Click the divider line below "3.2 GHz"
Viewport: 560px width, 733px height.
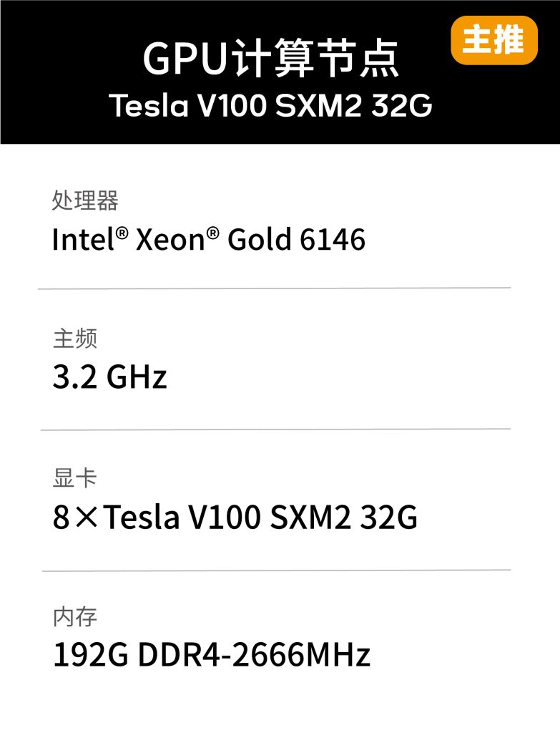pyautogui.click(x=275, y=429)
